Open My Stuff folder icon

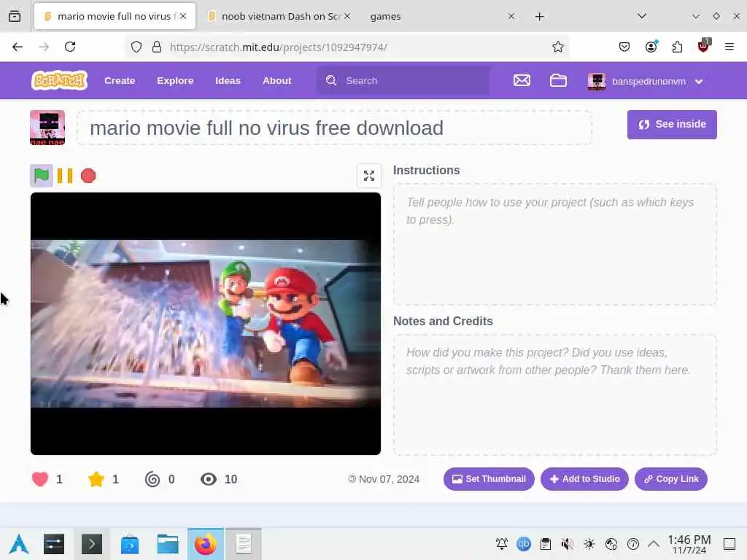(558, 80)
